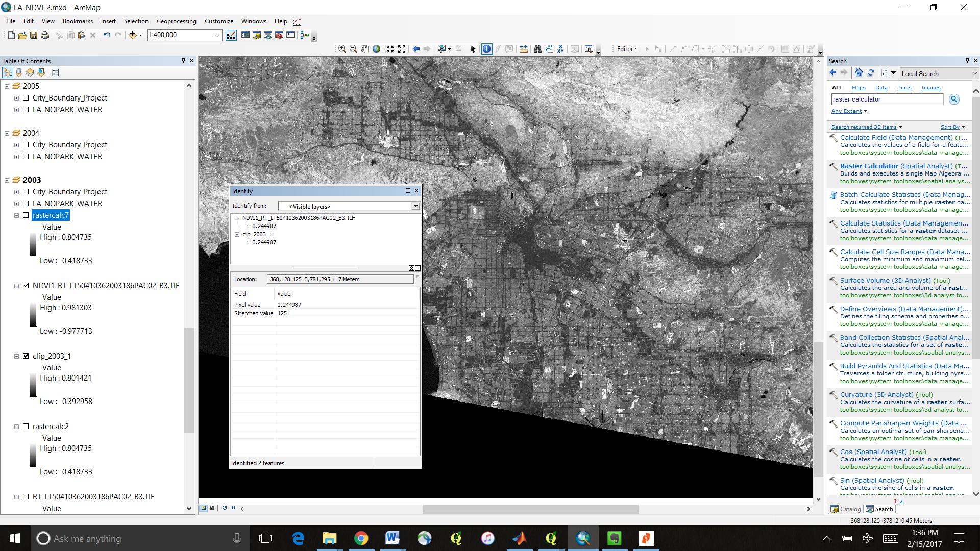Uncheck NDVI1_RT_LT50410362003186PAC02_B3.TIF layer
The width and height of the screenshot is (980, 551).
click(26, 286)
